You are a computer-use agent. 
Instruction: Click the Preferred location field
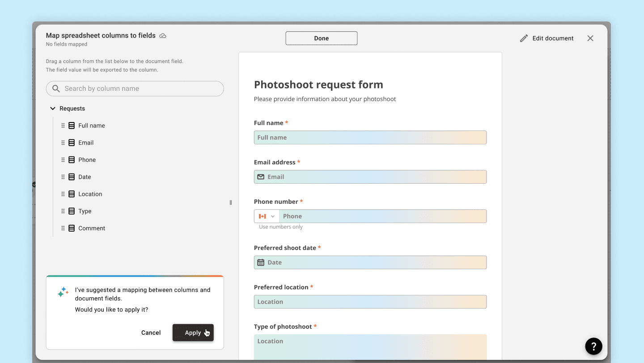[x=370, y=302]
